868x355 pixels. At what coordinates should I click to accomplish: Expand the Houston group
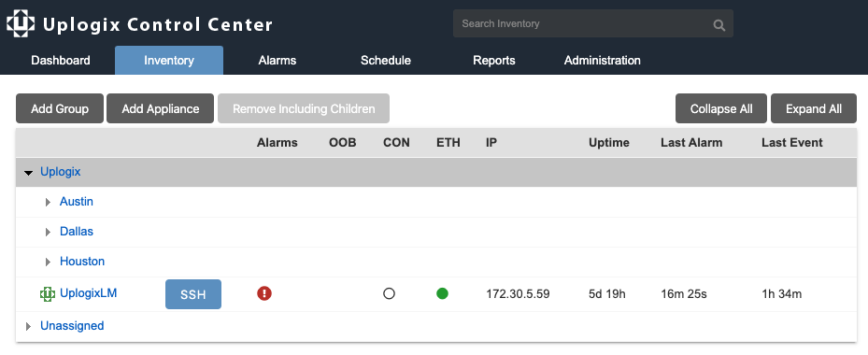(49, 262)
